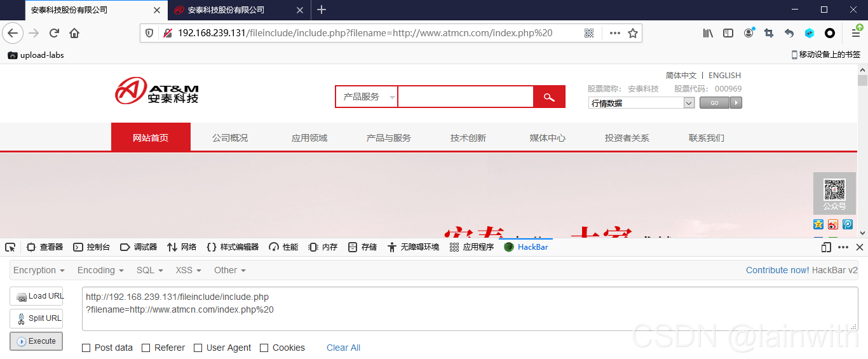Open the 行情数据 stock data dropdown
Screen dimensions: 868x359
point(641,103)
